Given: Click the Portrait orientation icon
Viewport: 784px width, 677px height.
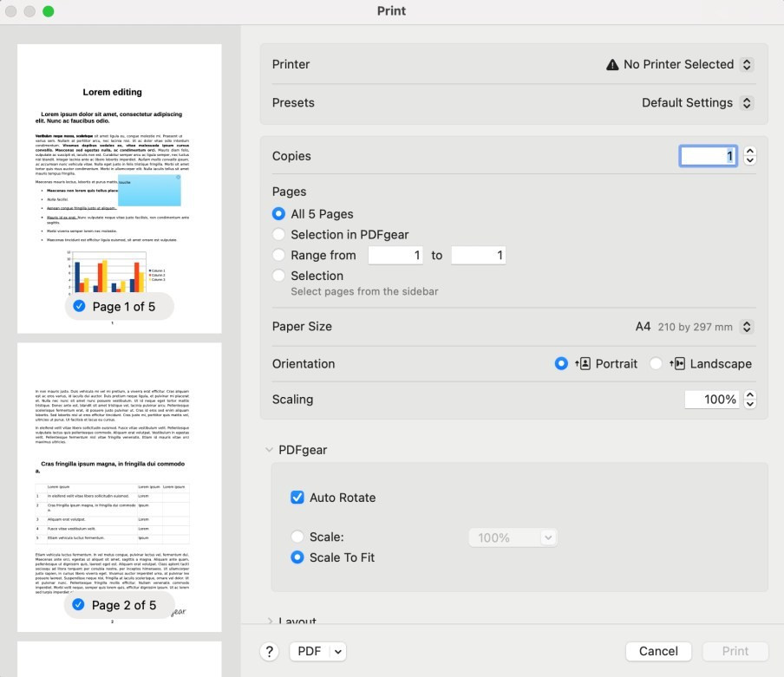Looking at the screenshot, I should pyautogui.click(x=583, y=364).
